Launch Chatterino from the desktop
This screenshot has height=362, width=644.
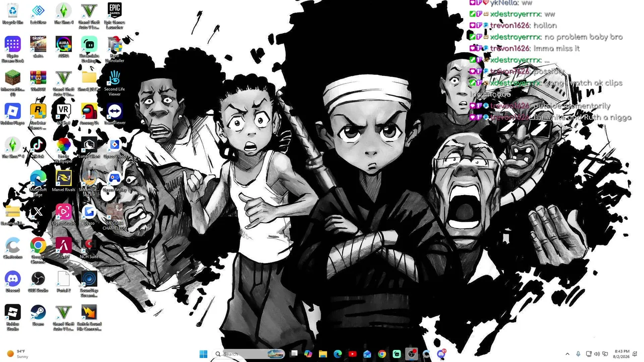[13, 248]
